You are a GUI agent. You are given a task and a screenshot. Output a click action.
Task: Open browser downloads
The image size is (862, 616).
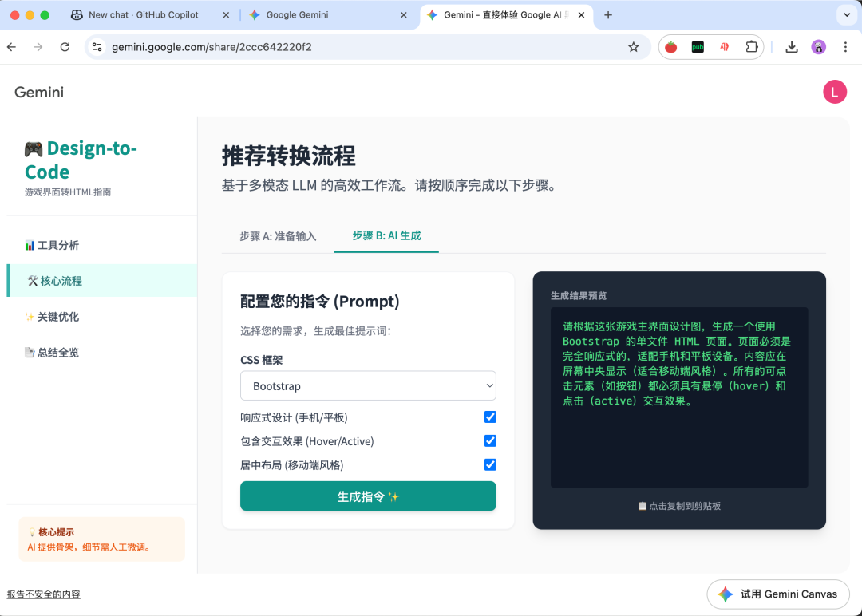coord(792,47)
